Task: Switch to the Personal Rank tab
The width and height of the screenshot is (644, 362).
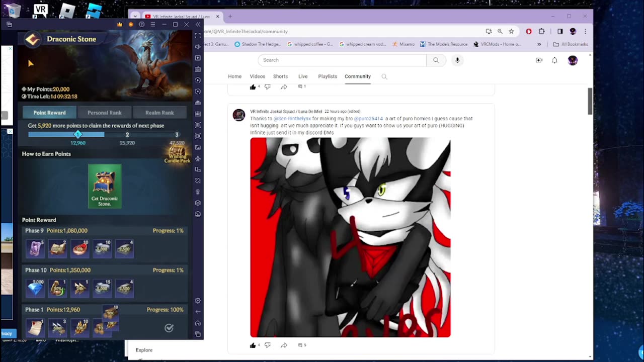Action: pyautogui.click(x=104, y=113)
